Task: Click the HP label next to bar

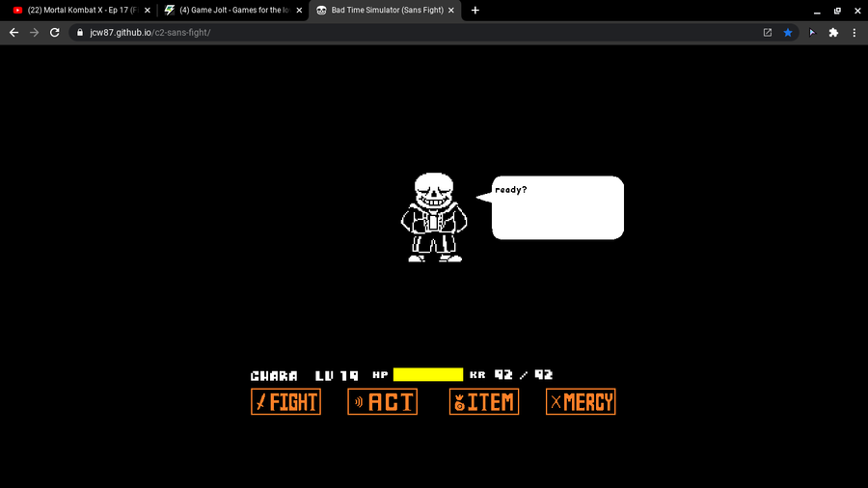Action: 380,374
